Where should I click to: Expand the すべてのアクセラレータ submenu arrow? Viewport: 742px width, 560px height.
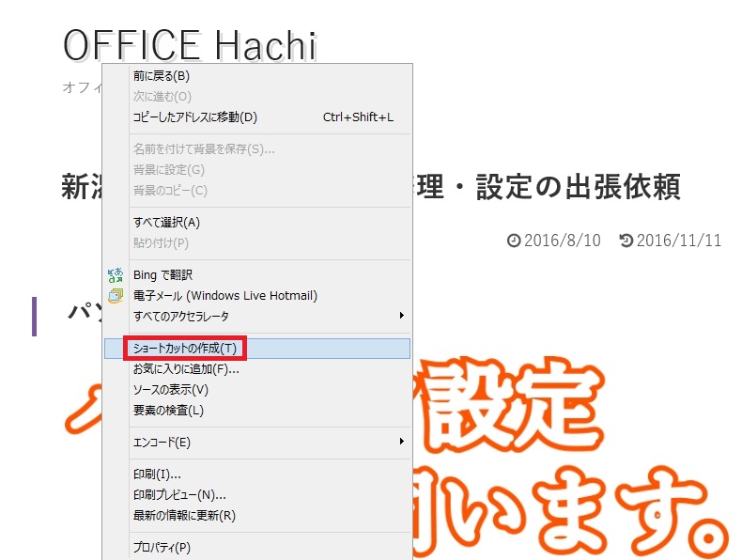tap(401, 316)
